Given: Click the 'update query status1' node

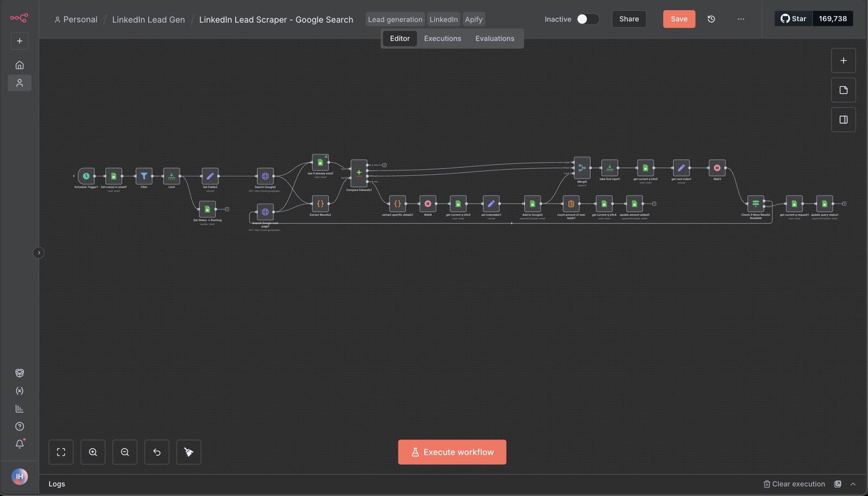Looking at the screenshot, I should [825, 204].
